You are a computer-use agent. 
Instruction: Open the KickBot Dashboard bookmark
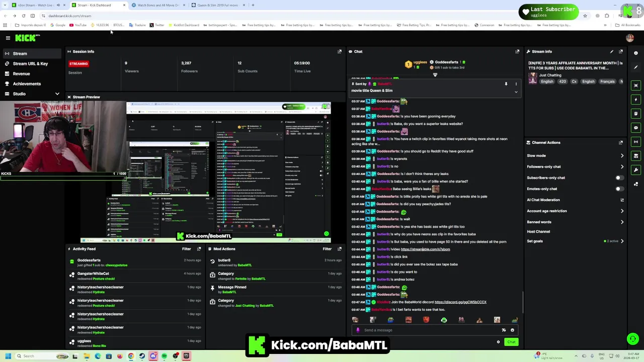tap(184, 25)
